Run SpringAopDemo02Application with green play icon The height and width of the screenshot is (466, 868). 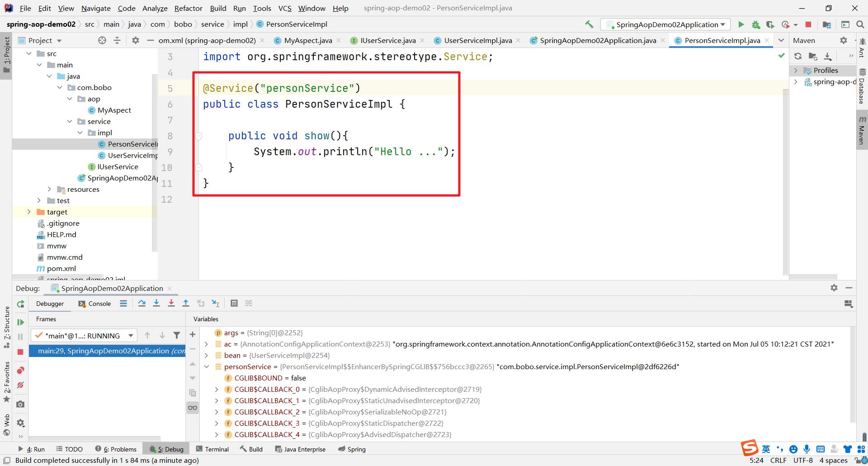[x=741, y=24]
